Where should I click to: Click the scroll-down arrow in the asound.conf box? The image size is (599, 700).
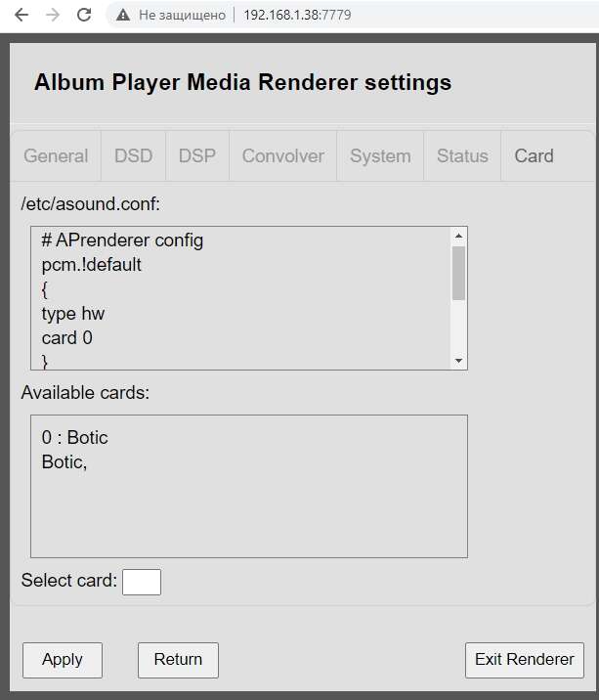coord(458,361)
